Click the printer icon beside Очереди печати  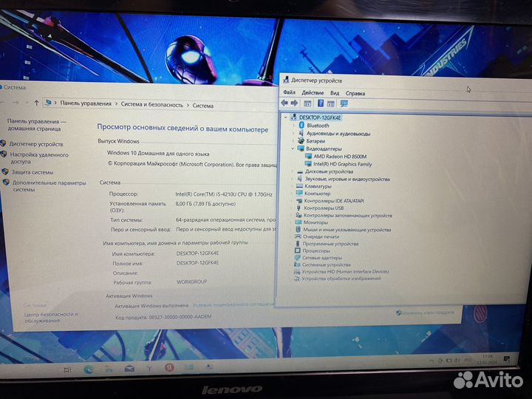[x=298, y=236]
